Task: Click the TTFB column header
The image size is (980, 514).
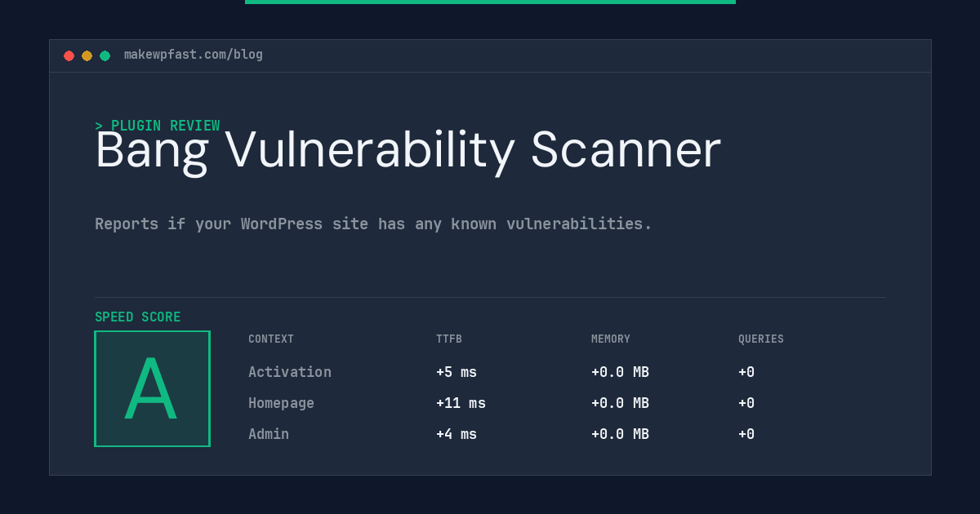Action: 449,339
